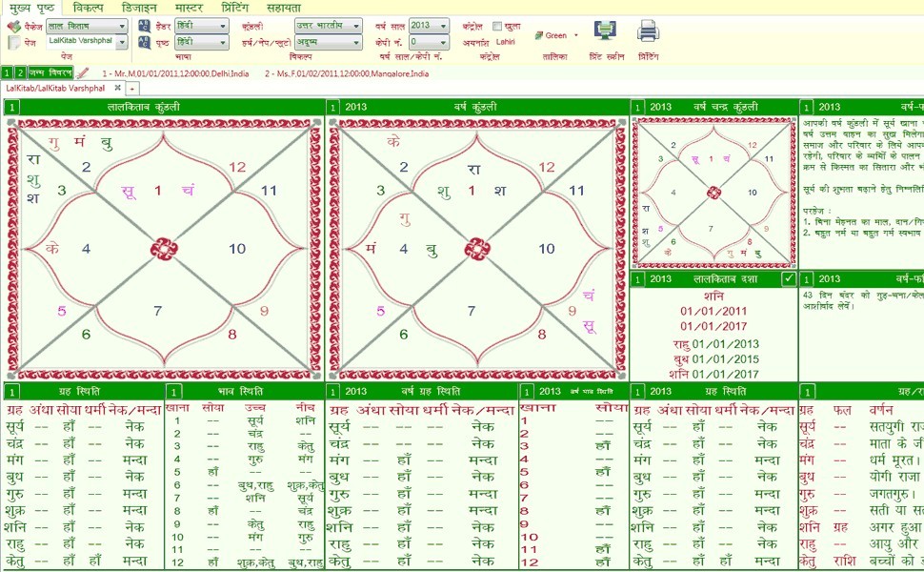Click house 10 in लालकिताब कुंडली chart
The image size is (924, 572).
click(x=237, y=249)
